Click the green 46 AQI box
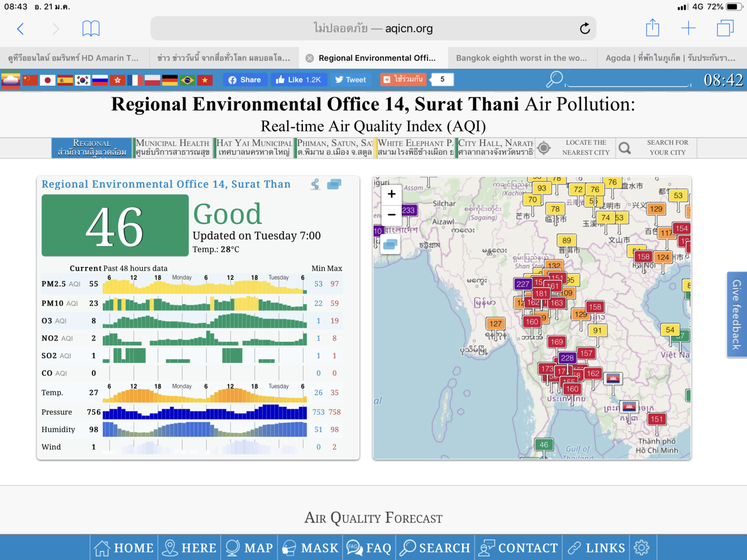The image size is (747, 560). click(115, 226)
